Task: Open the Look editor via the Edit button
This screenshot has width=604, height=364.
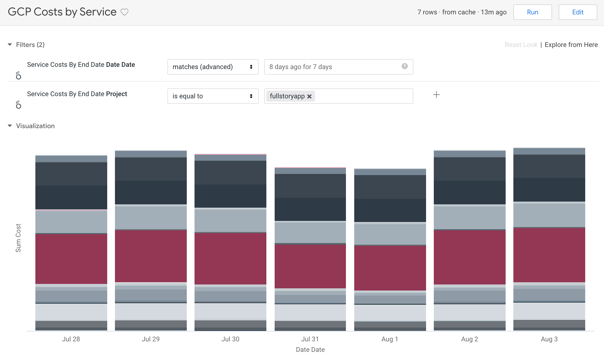Action: 577,12
